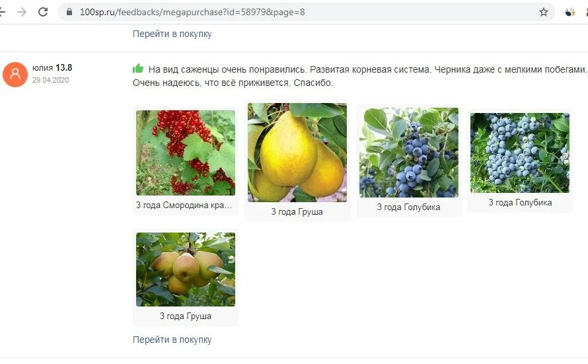588x364 pixels.
Task: Open the orange user avatar of юлия
Action: (x=15, y=74)
